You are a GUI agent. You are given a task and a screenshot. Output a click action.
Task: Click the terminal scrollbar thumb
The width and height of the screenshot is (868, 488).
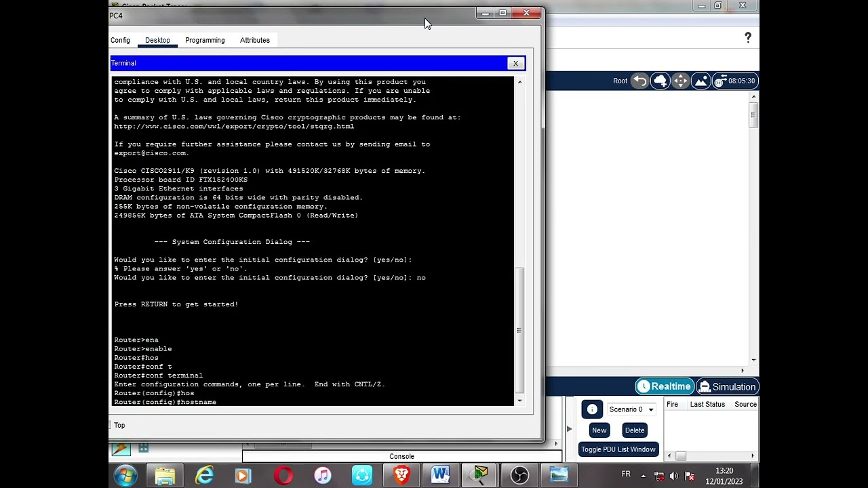pos(519,329)
